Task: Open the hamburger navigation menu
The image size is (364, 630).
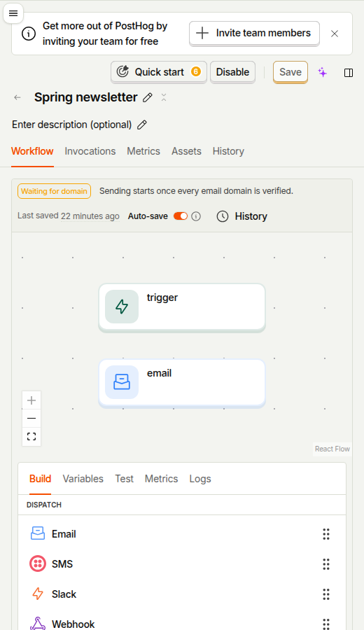Action: click(13, 13)
